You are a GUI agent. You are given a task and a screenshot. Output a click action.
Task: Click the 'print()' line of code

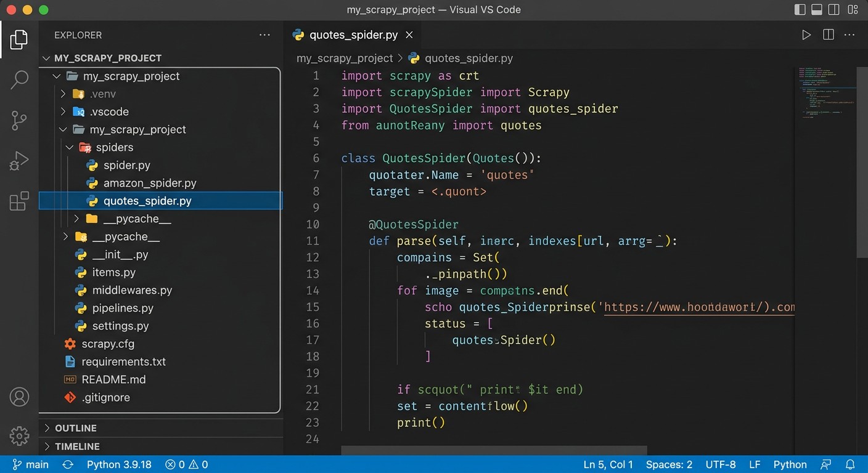click(x=420, y=422)
